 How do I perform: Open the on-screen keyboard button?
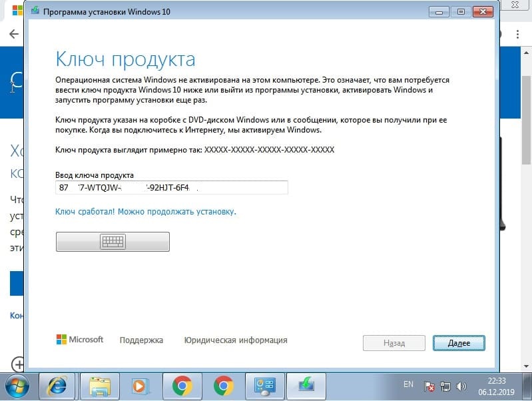[113, 242]
